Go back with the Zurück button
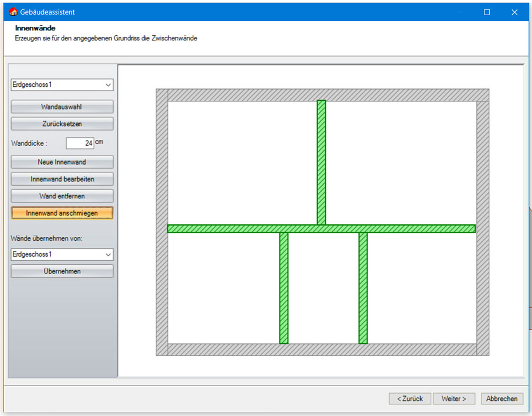 click(x=410, y=398)
